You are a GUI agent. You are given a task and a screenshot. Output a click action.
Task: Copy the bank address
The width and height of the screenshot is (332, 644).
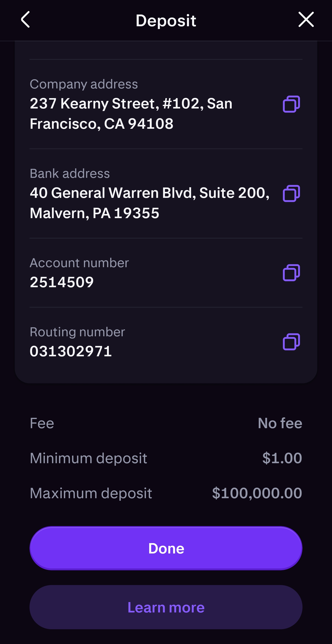tap(291, 193)
